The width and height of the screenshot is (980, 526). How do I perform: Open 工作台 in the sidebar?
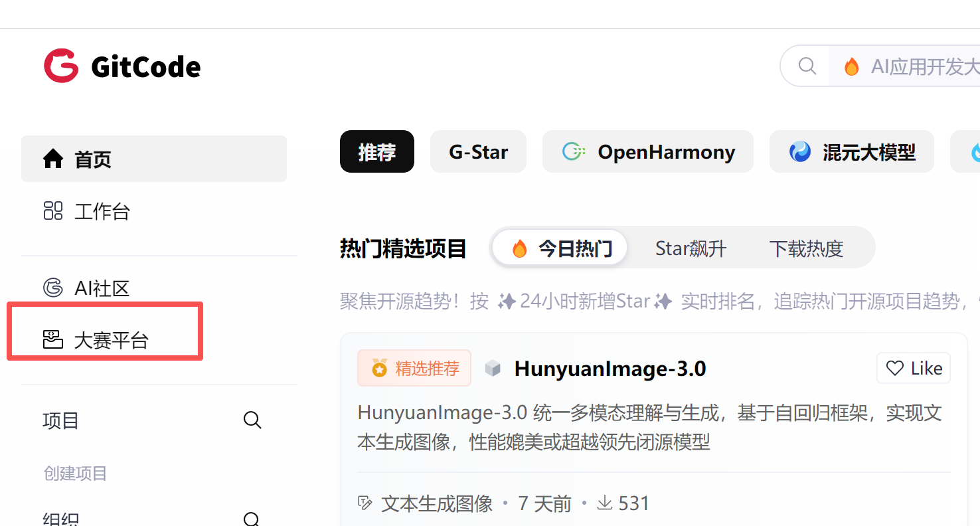pos(154,212)
